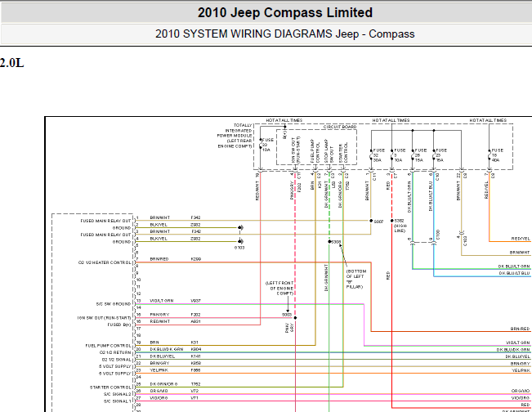Click circuit code K141
The image size is (532, 412).
[x=196, y=356]
